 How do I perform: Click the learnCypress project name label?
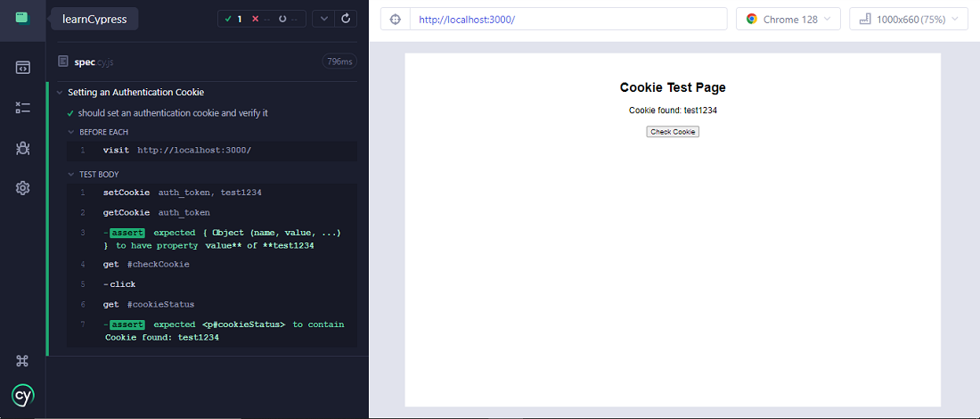point(94,20)
